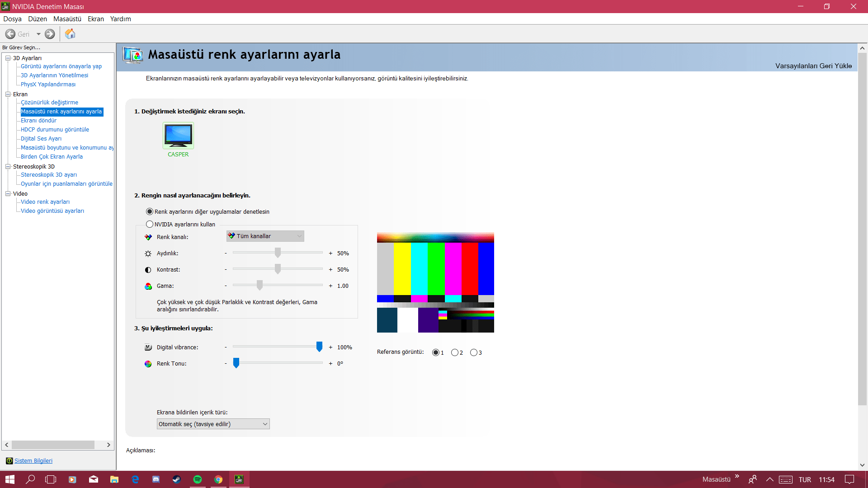Open Spotify from the taskbar
The height and width of the screenshot is (488, 868).
[x=198, y=479]
